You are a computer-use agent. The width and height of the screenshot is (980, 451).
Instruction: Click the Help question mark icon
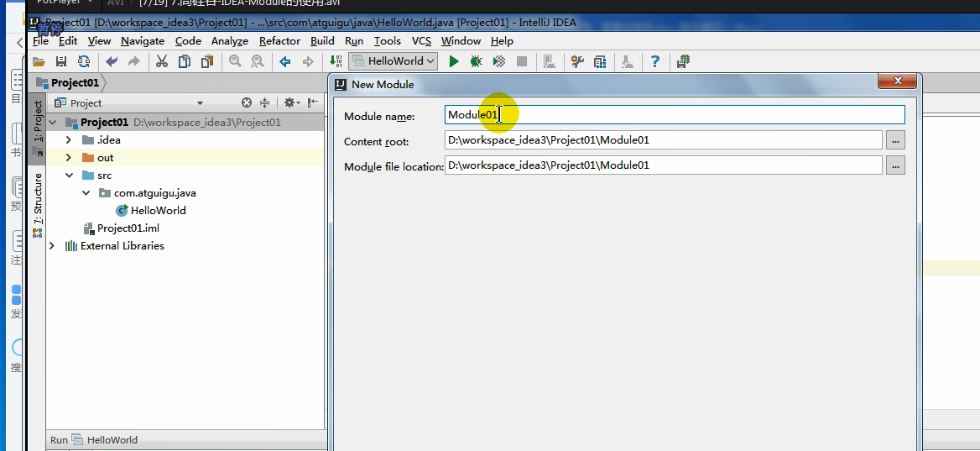click(x=655, y=61)
